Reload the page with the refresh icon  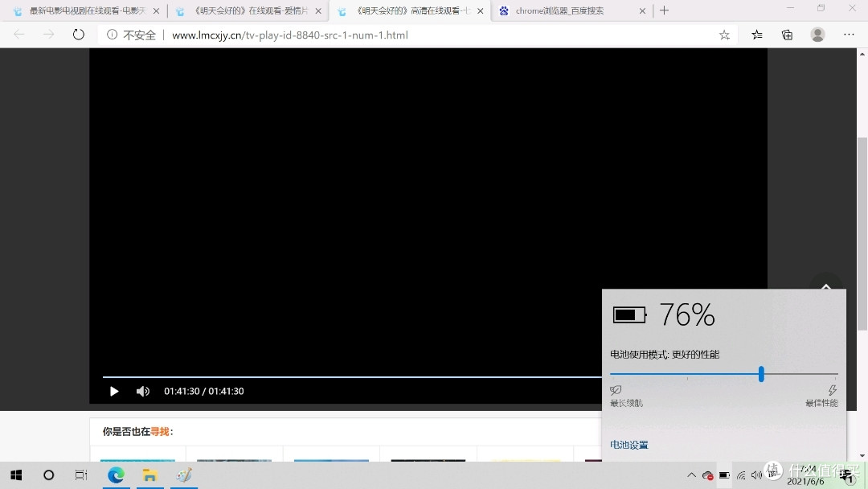point(79,35)
